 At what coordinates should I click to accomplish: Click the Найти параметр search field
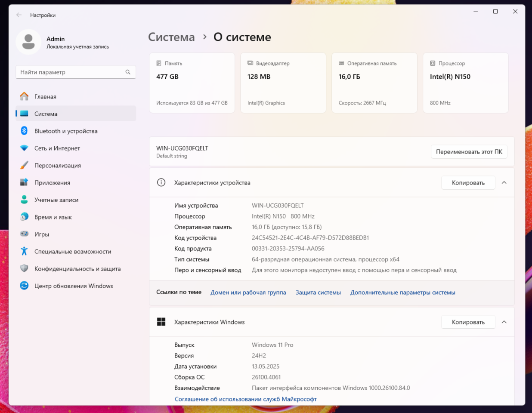click(x=76, y=72)
